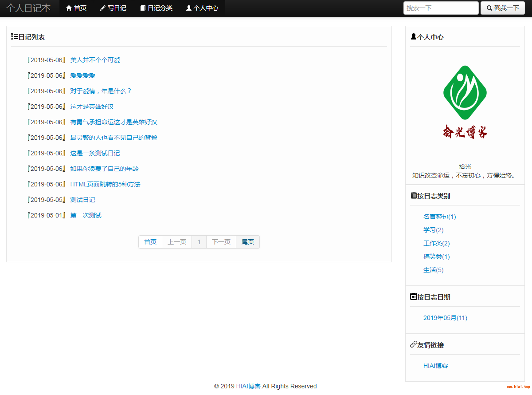Click the 日记列表 heading text
This screenshot has height=395, width=532.
pyautogui.click(x=31, y=37)
